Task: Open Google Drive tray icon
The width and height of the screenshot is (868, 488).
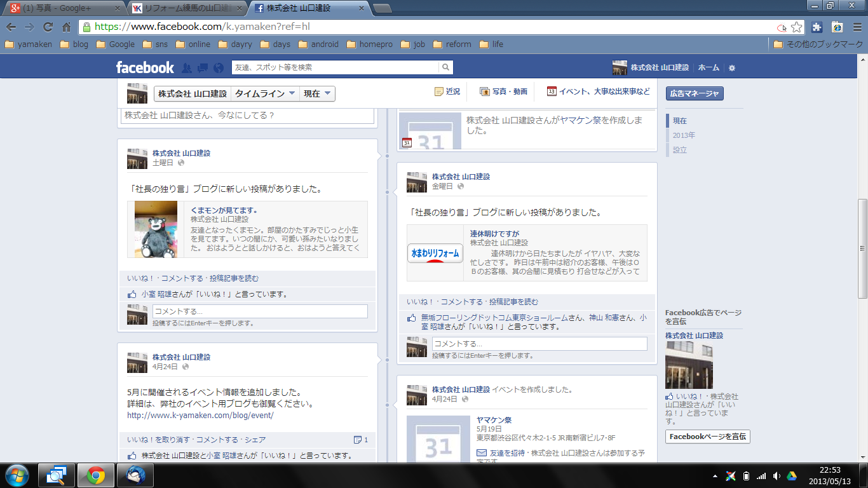Action: [x=792, y=476]
